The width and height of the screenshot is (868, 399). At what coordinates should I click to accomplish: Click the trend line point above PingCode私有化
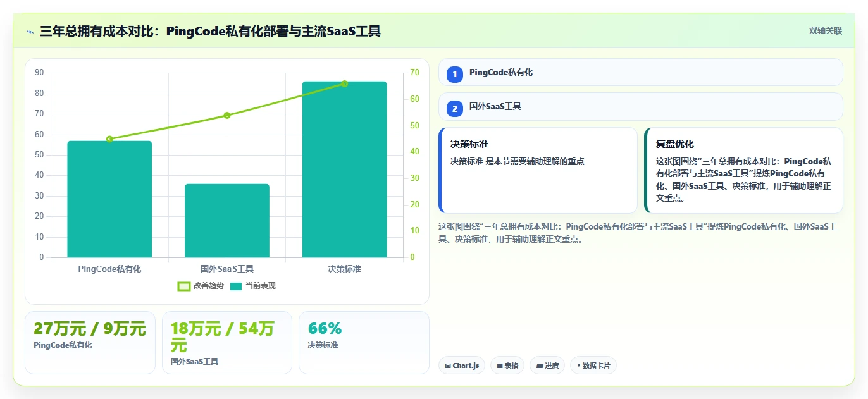pyautogui.click(x=109, y=139)
